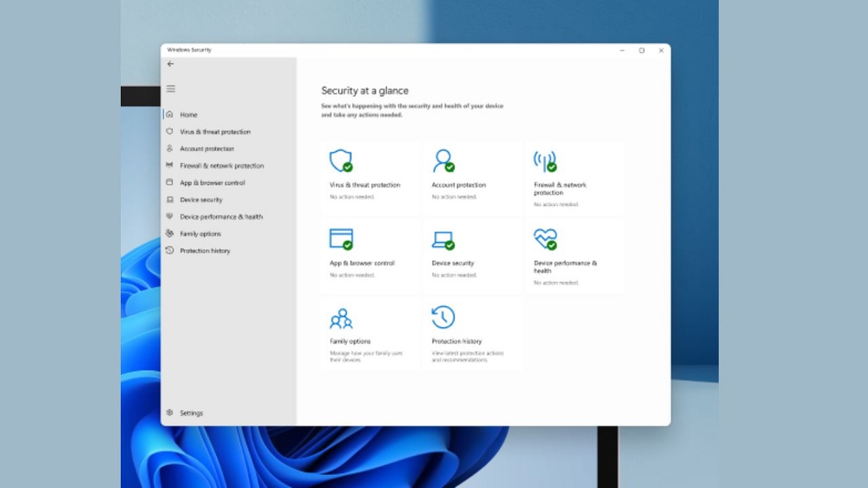
Task: Click the back arrow in the sidebar
Action: (171, 64)
